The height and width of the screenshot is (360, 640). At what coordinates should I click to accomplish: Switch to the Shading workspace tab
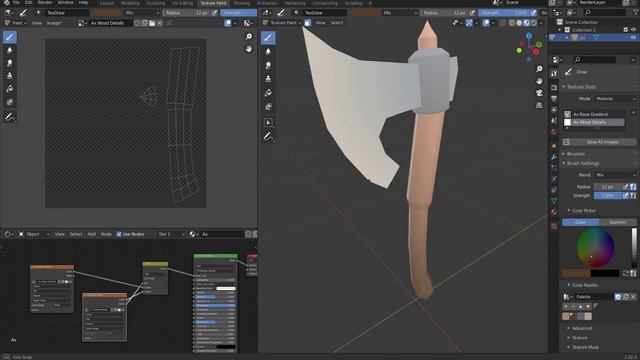click(x=242, y=3)
